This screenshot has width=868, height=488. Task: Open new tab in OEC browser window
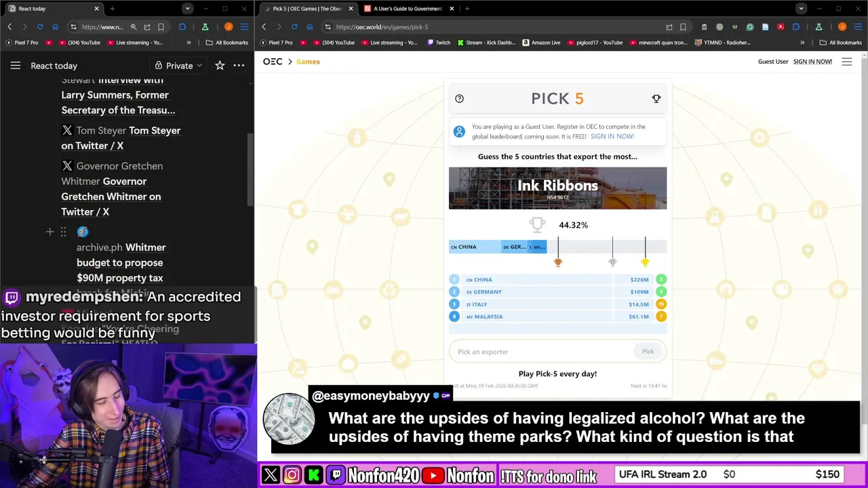click(x=467, y=9)
